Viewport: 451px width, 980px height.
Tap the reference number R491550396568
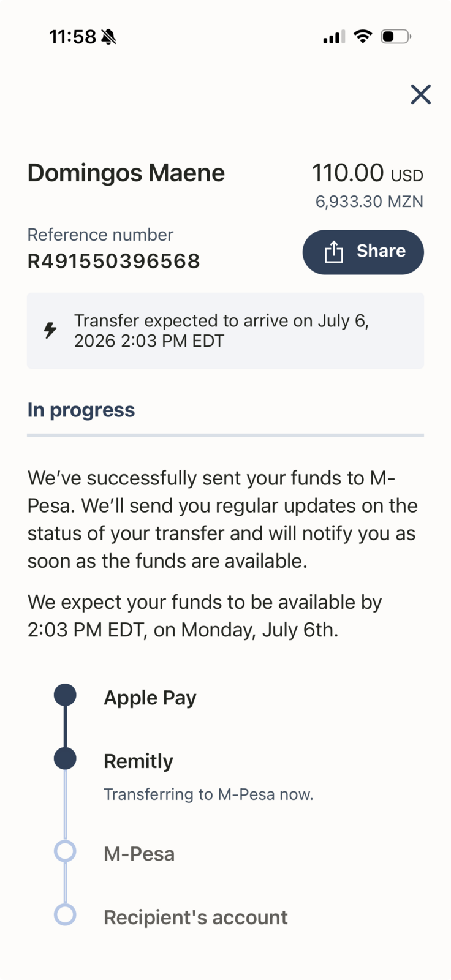click(114, 262)
